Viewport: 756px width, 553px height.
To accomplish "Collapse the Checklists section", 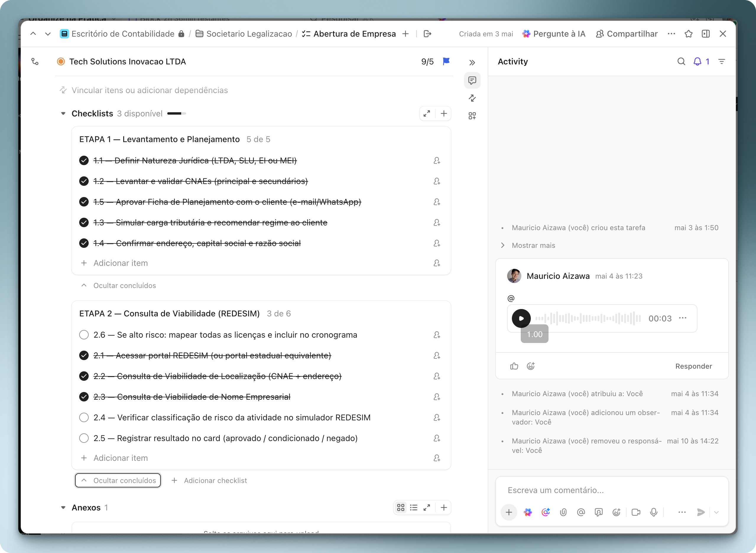I will [63, 113].
